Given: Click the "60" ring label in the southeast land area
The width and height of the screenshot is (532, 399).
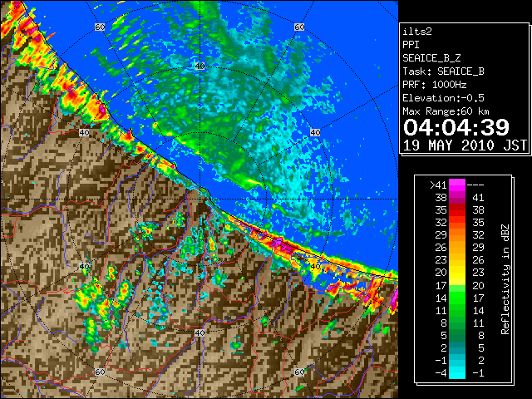Looking at the screenshot, I should pos(299,372).
